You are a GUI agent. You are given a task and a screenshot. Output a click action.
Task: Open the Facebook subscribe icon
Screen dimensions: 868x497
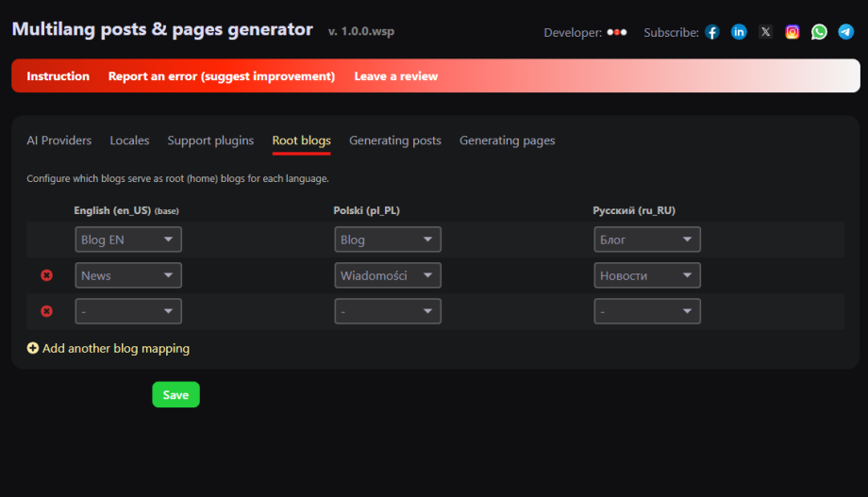pos(712,32)
